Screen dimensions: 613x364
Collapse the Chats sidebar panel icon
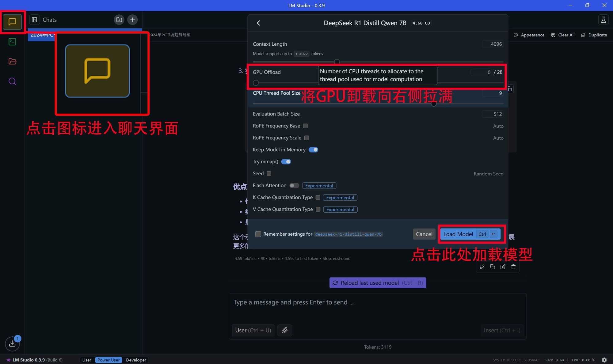(34, 20)
